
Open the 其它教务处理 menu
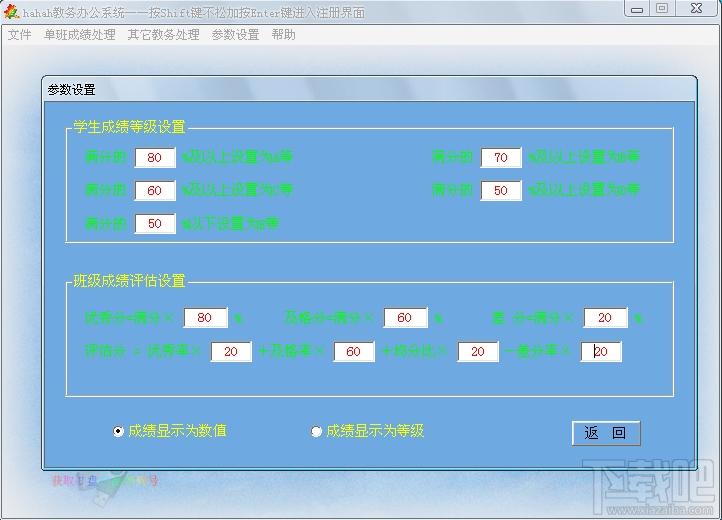click(163, 35)
